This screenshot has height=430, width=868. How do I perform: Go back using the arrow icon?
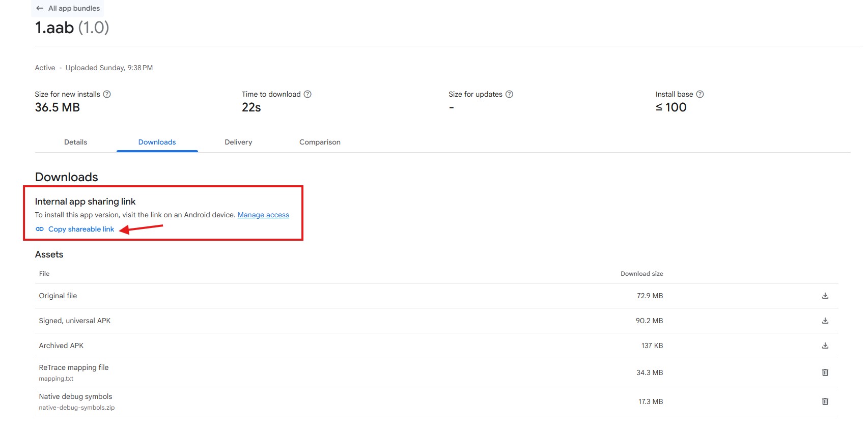tap(40, 8)
